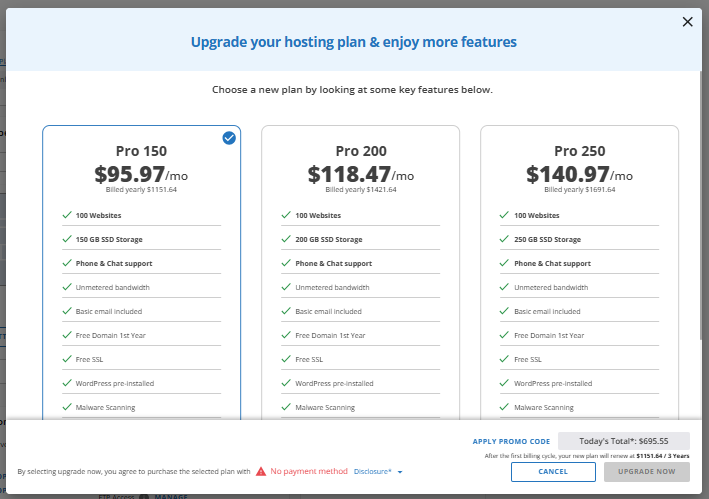709x499 pixels.
Task: Click Pro 250 100 Websites checkmark
Action: pyautogui.click(x=504, y=215)
